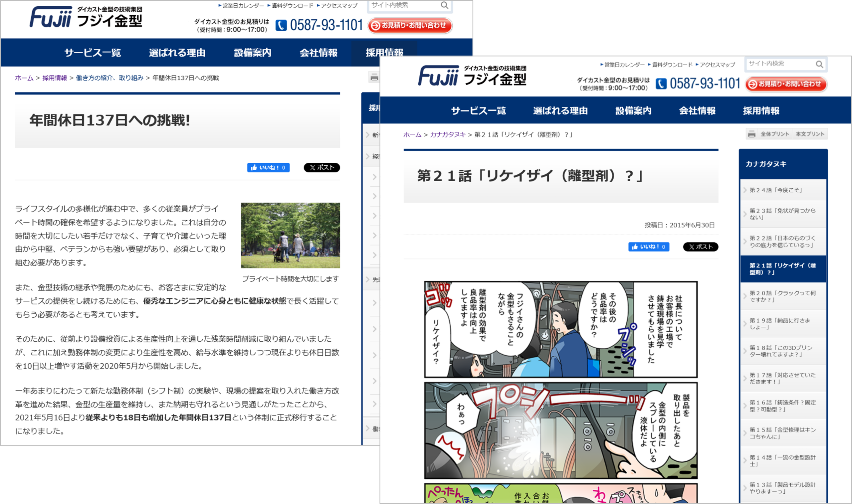Click the printer icon beside 全体プリント

(752, 134)
